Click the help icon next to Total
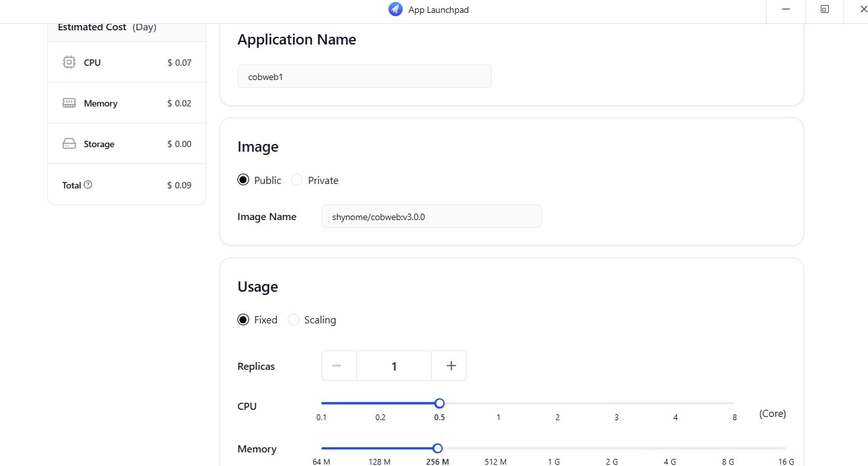The width and height of the screenshot is (868, 466). coord(88,185)
